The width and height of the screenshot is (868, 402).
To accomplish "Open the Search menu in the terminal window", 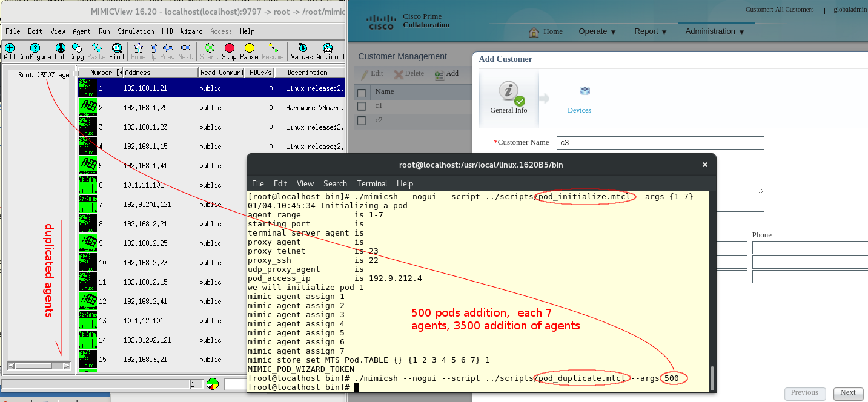I will point(335,183).
